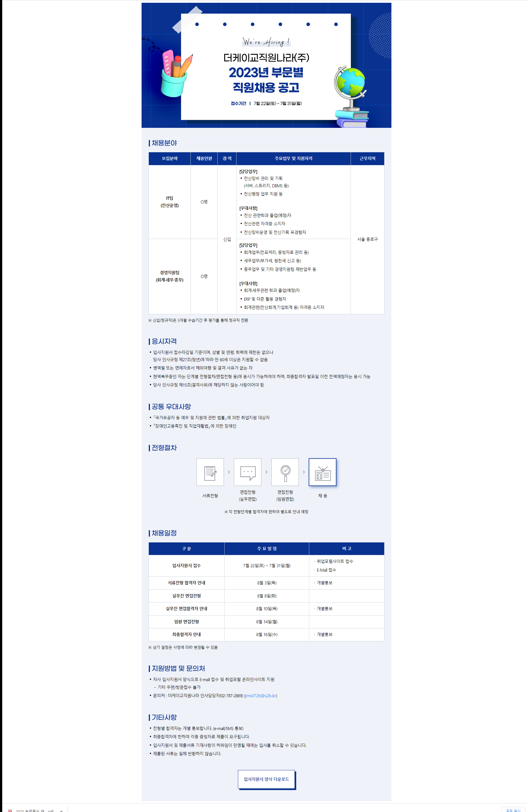The width and height of the screenshot is (528, 812).
Task: Click the arrow between 서류전형 and 실무면접
Action: pyautogui.click(x=229, y=472)
